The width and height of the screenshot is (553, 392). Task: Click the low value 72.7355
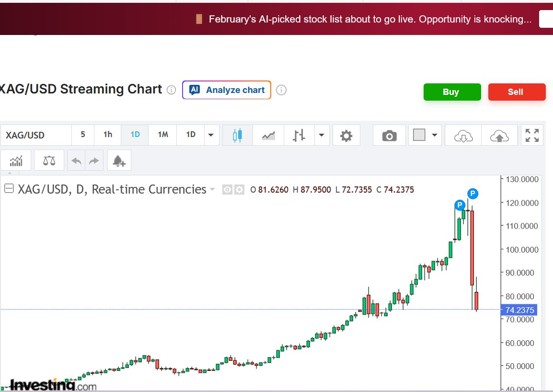click(x=357, y=190)
